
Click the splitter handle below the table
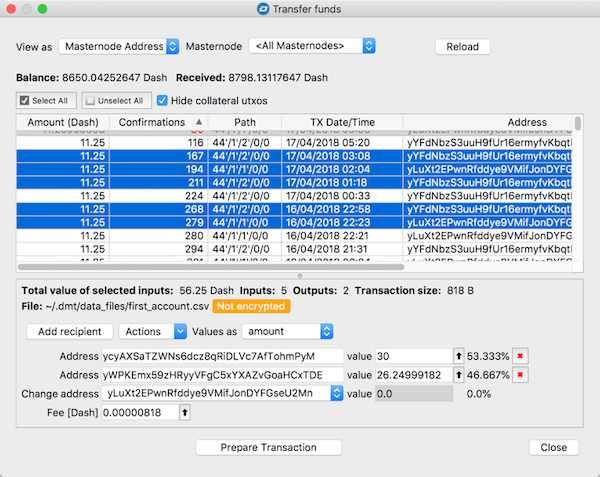[x=300, y=276]
